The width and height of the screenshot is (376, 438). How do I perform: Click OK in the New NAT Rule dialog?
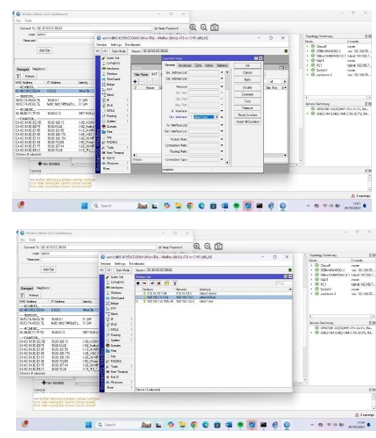click(247, 66)
